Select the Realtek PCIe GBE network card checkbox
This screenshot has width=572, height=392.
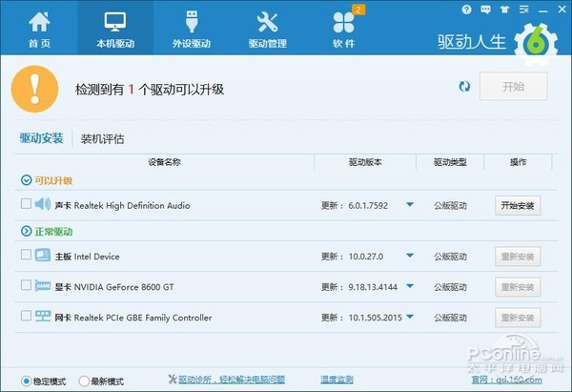[25, 317]
